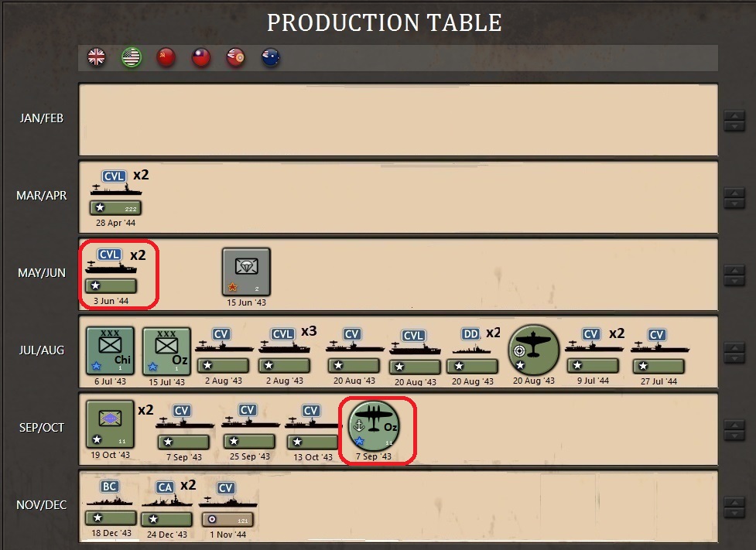Click the down arrow for the JAN/FEB row
Viewport: 756px width, 550px height.
coord(734,126)
